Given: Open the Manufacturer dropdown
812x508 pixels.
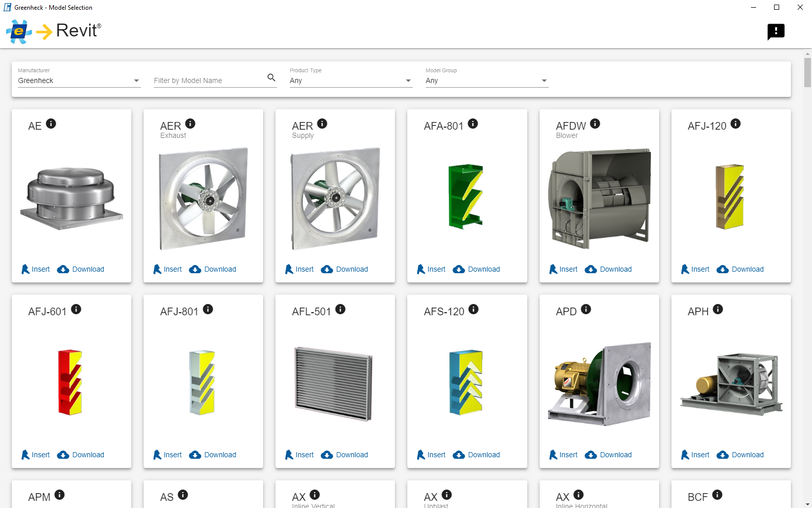Looking at the screenshot, I should point(80,80).
